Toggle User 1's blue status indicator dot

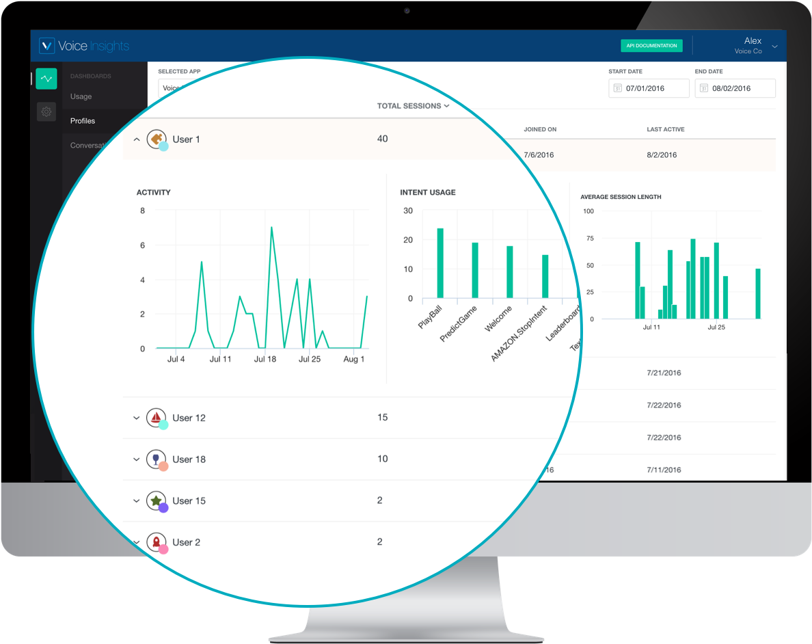coord(164,146)
